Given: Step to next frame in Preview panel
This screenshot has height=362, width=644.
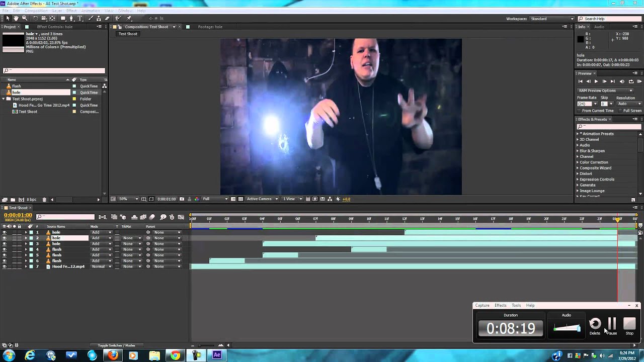Looking at the screenshot, I should 605,81.
